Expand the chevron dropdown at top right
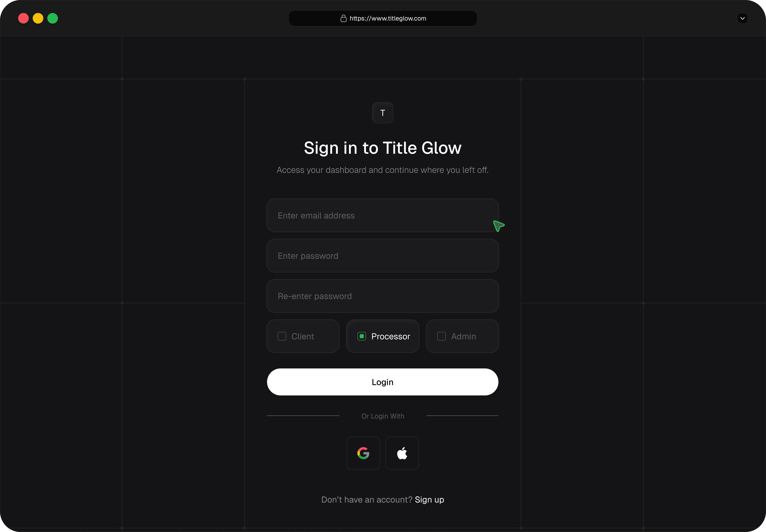The height and width of the screenshot is (532, 766). pos(742,18)
